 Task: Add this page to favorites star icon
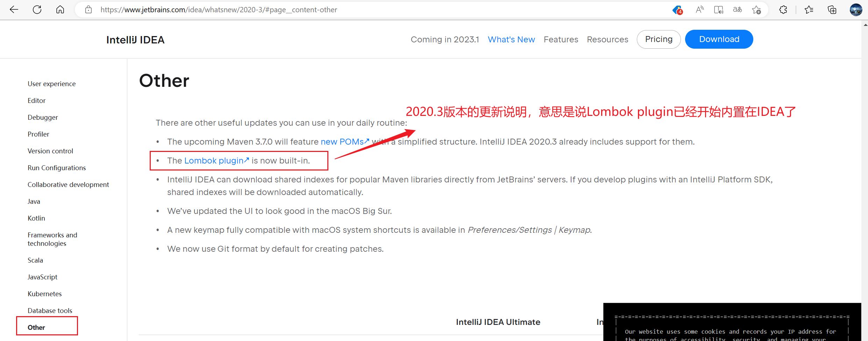(756, 10)
